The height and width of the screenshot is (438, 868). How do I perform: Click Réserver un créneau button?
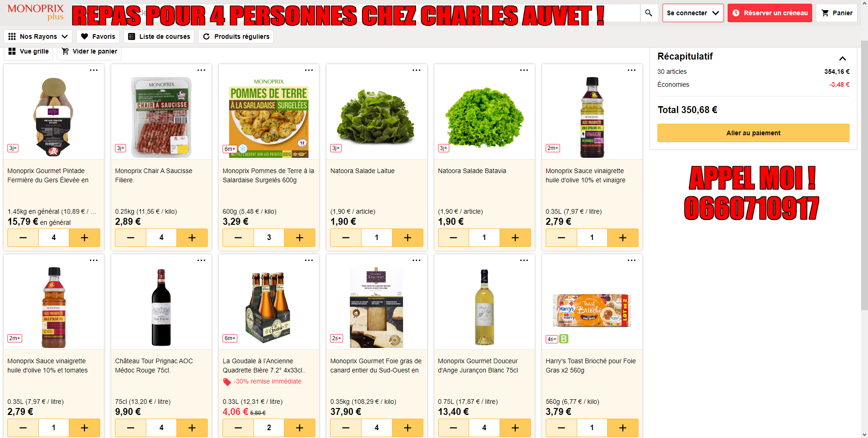[770, 13]
